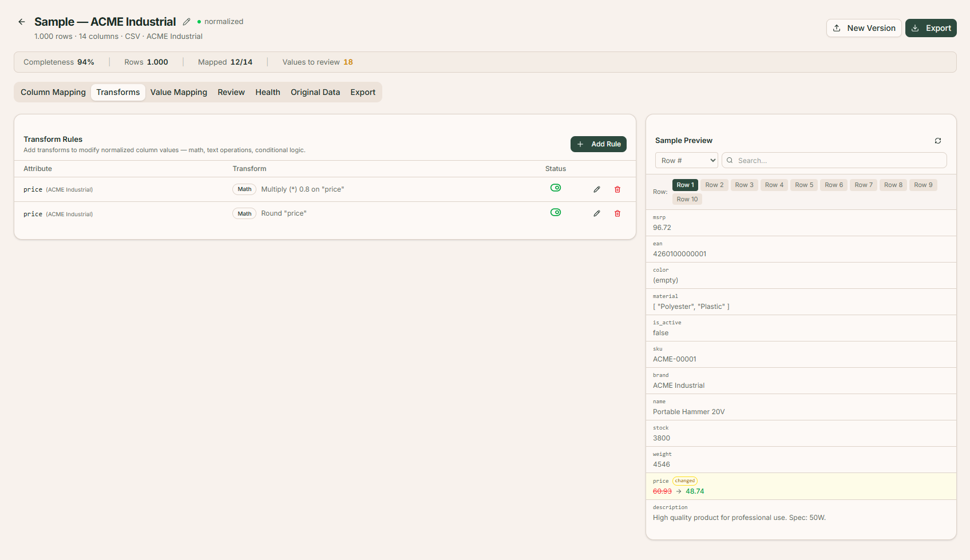Toggle status of Multiply price rule
Screen dimensions: 970x560
(555, 188)
